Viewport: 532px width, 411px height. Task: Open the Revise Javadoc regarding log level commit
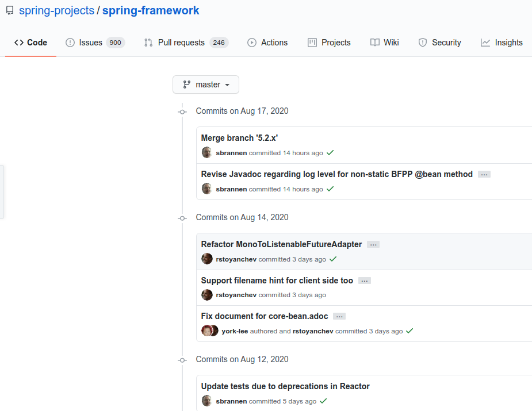(x=336, y=174)
